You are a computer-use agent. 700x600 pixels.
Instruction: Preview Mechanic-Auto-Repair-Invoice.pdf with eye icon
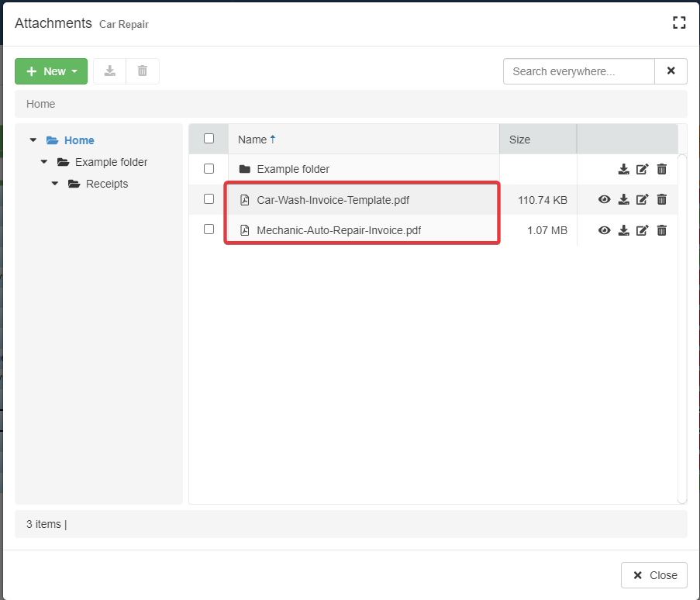pos(605,230)
